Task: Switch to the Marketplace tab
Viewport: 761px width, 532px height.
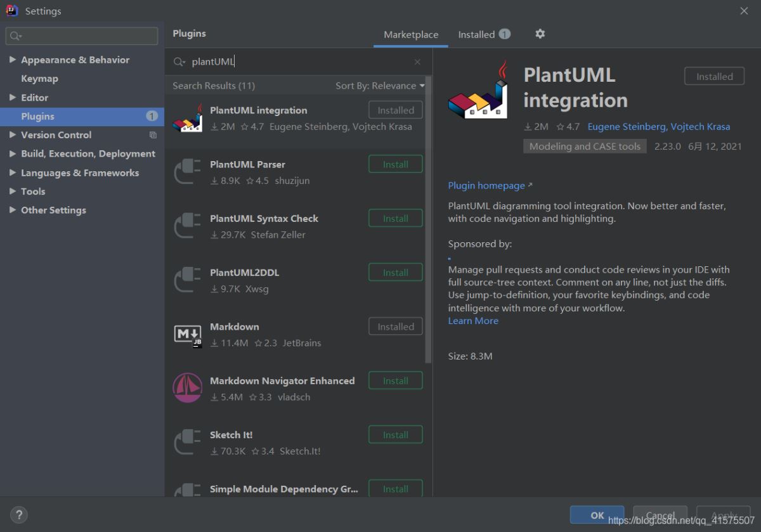Action: pos(411,35)
